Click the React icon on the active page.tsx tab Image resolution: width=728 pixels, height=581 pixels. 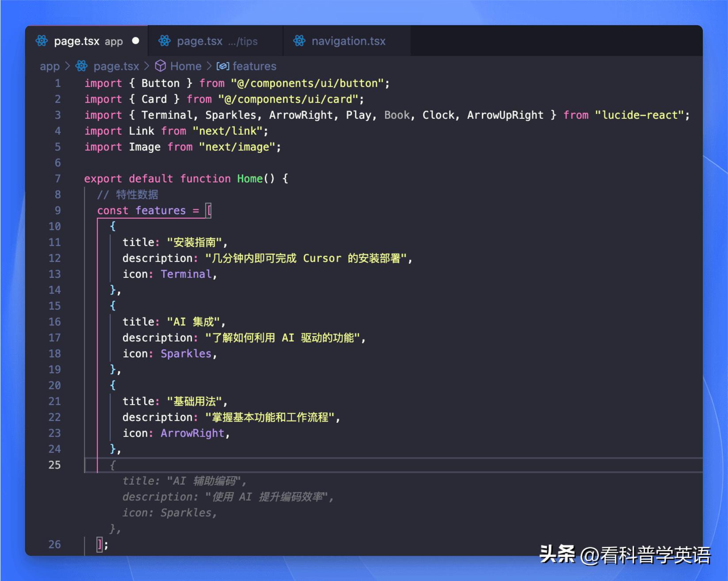pos(42,41)
